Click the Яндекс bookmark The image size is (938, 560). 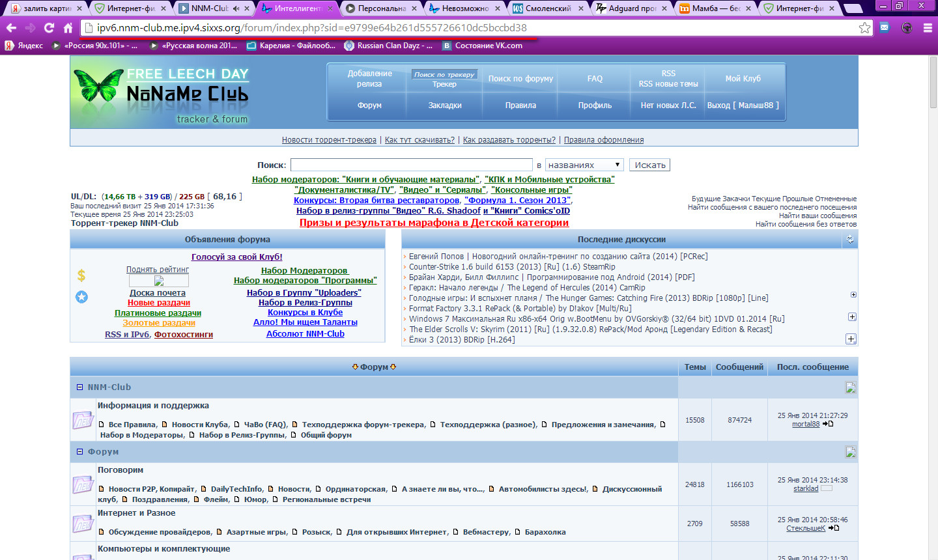tap(24, 46)
